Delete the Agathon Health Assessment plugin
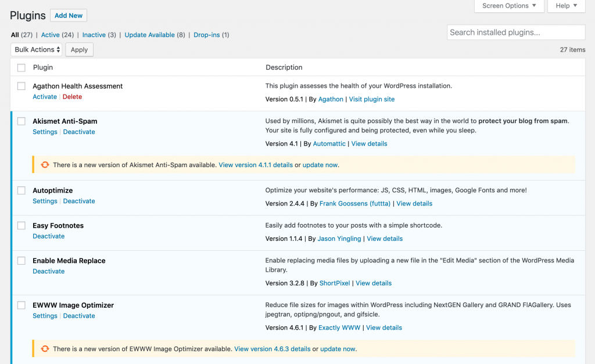 72,97
